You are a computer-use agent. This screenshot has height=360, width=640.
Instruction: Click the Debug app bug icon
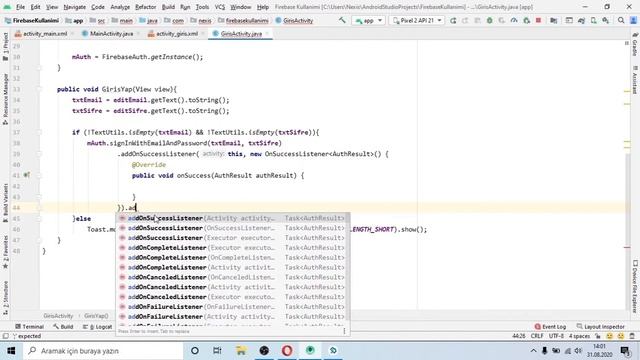(x=489, y=20)
